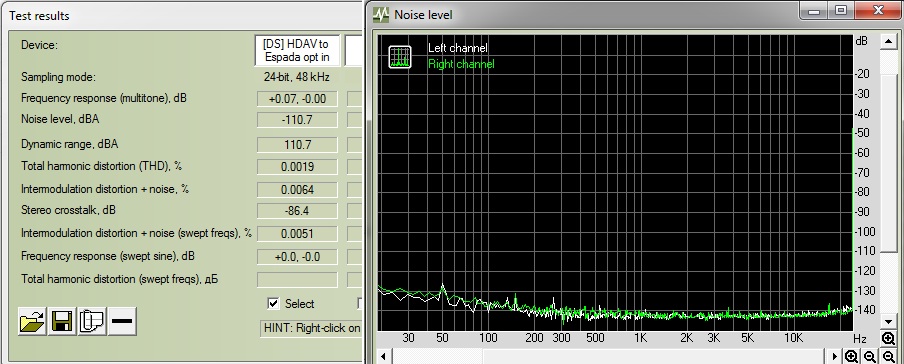Click the report pages icon beside the save icon

92,321
